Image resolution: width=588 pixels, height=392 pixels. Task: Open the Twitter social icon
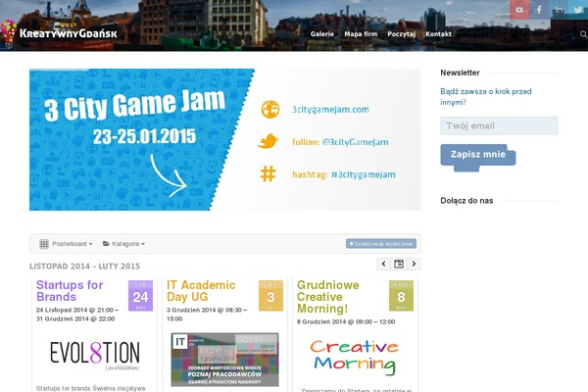coord(578,10)
